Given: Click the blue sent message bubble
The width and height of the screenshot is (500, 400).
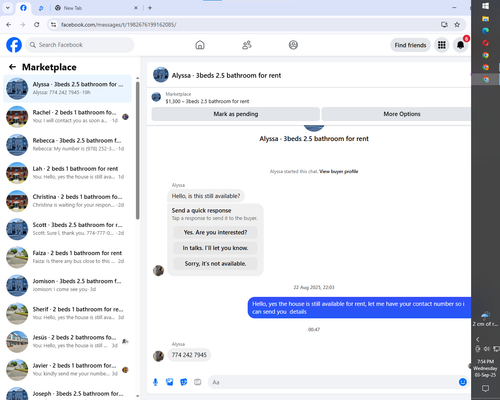Looking at the screenshot, I should (359, 308).
